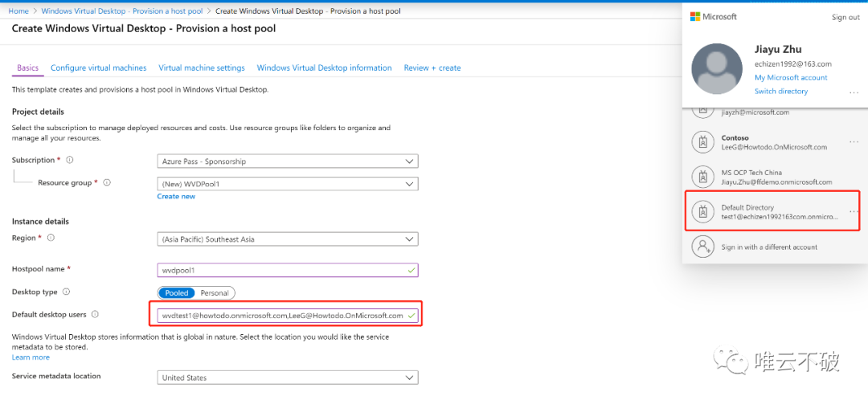Image resolution: width=868 pixels, height=400 pixels.
Task: Click the Desktop type info icon
Action: (x=67, y=292)
